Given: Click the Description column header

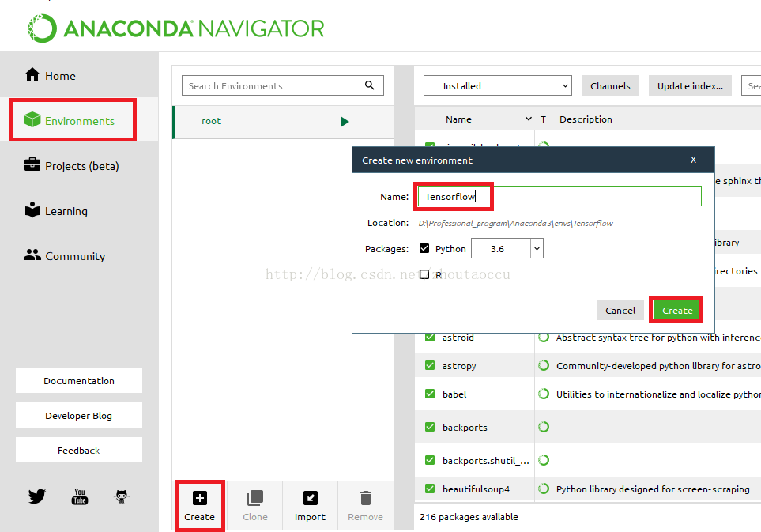Looking at the screenshot, I should [x=586, y=119].
